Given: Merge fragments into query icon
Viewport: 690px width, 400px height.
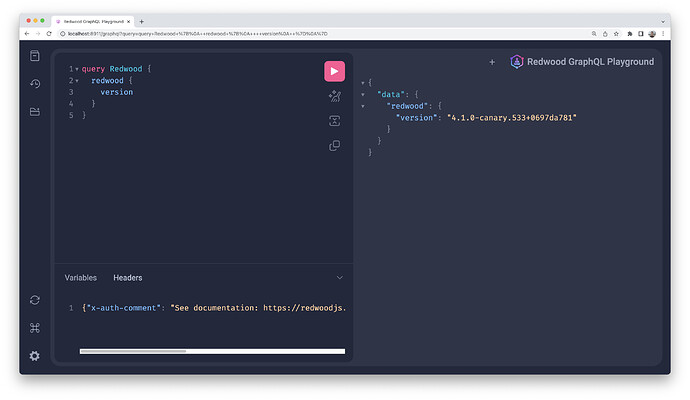Looking at the screenshot, I should [x=334, y=121].
